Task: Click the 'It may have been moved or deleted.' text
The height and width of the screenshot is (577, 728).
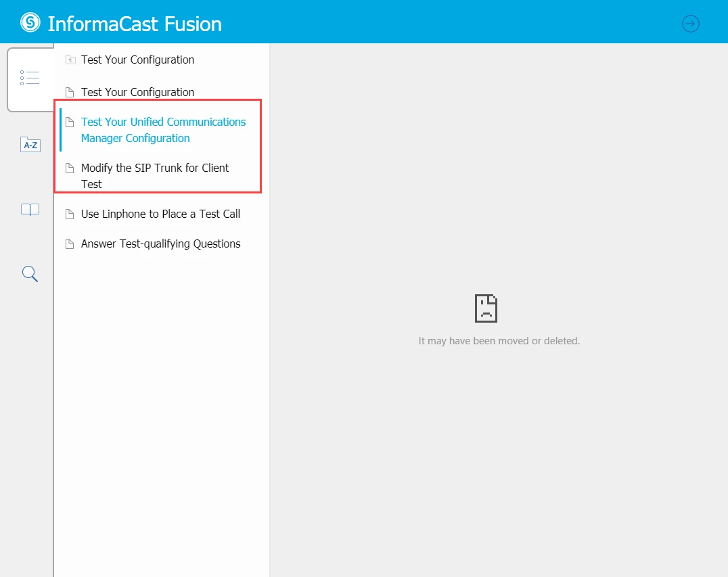Action: click(x=499, y=341)
